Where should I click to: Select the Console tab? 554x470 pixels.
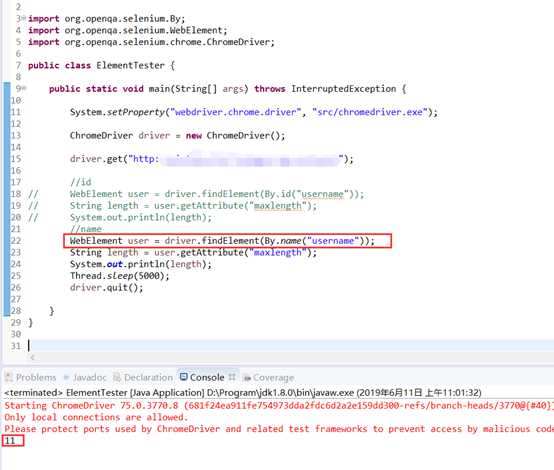click(207, 377)
